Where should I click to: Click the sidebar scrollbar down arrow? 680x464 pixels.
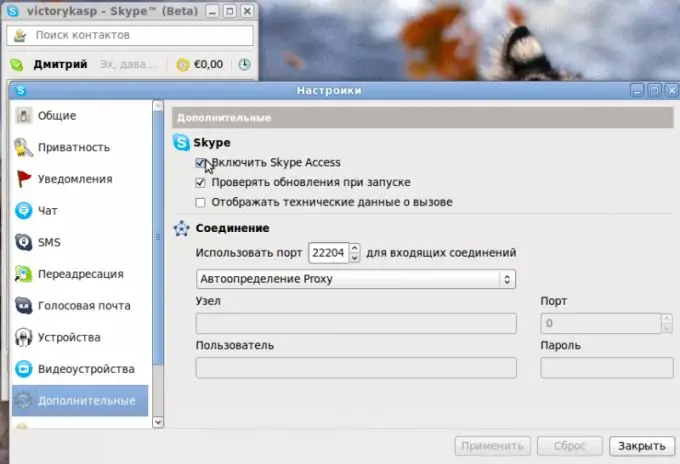pyautogui.click(x=158, y=422)
